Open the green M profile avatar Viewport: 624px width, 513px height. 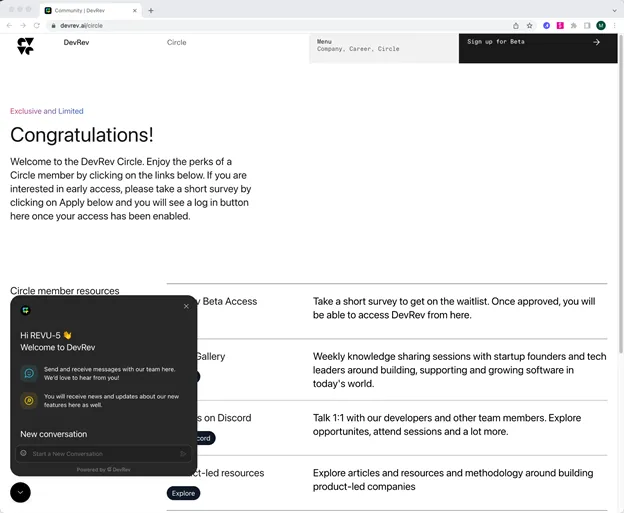click(x=601, y=25)
